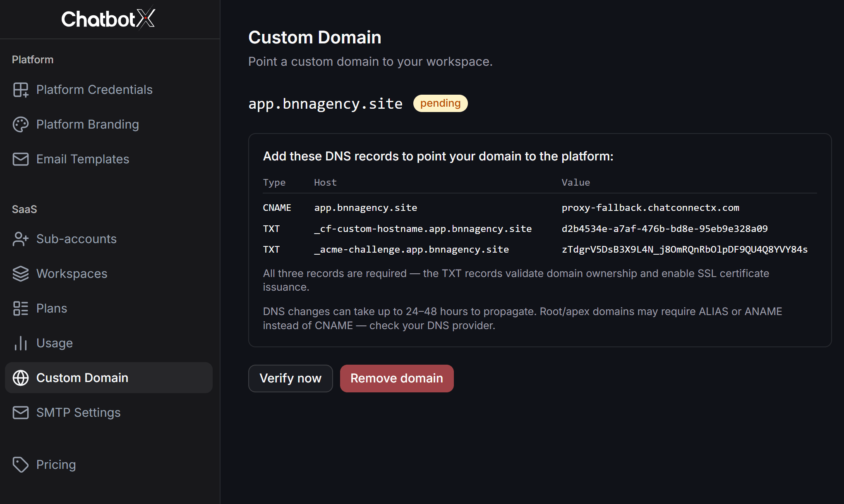Image resolution: width=844 pixels, height=504 pixels.
Task: Click the 'All three records are required' note
Action: tap(516, 280)
